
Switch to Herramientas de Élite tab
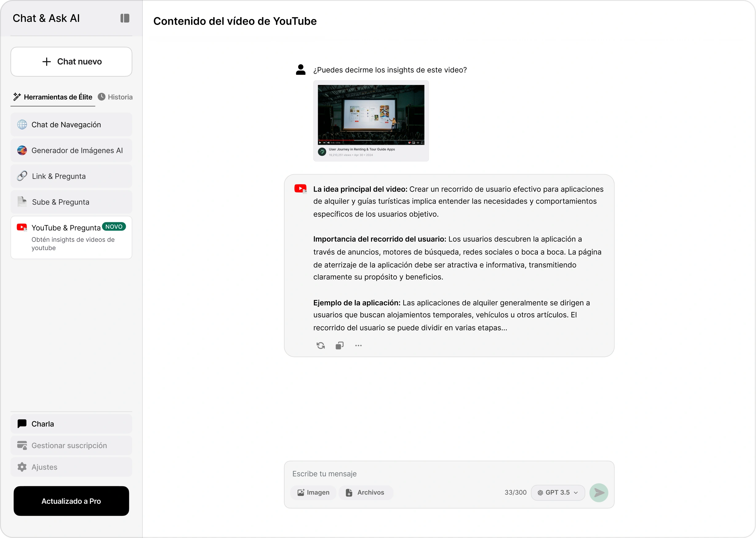point(53,97)
